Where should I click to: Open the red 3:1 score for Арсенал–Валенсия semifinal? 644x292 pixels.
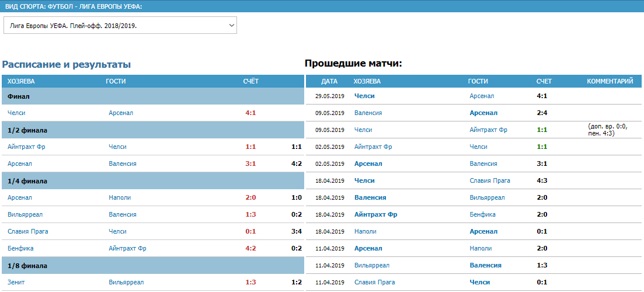point(250,164)
